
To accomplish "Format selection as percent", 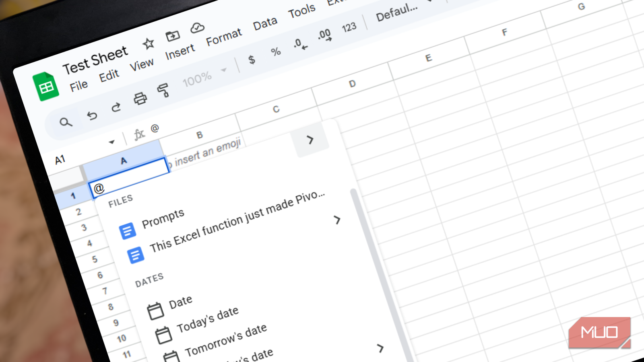I will click(x=275, y=52).
